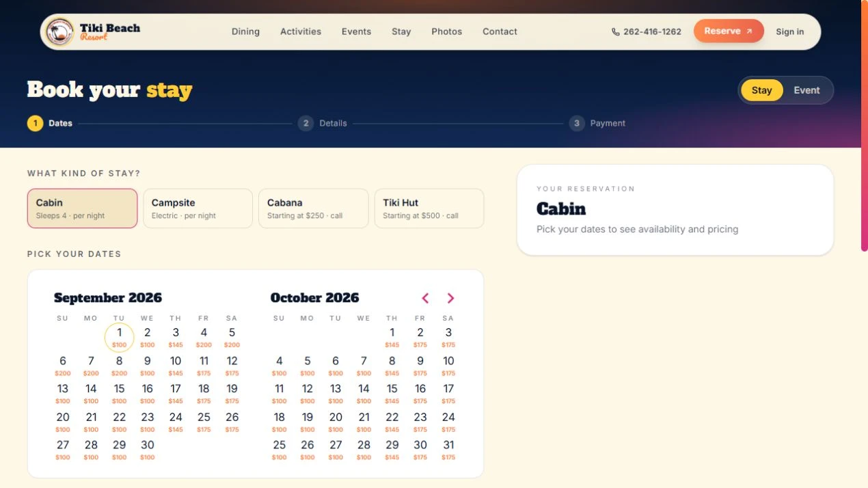Choose September 7 on the calendar
Screen dimensions: 868x488
[91, 365]
